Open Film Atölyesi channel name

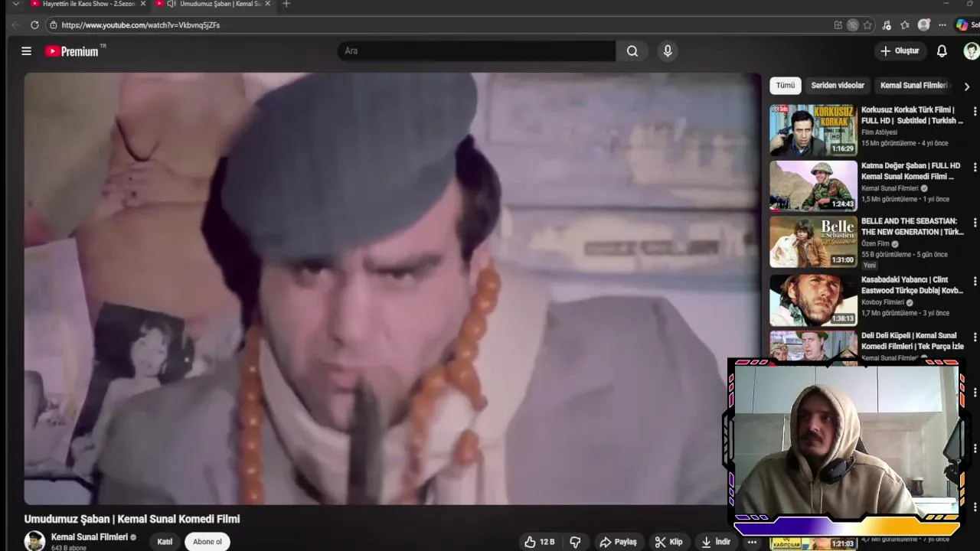879,132
